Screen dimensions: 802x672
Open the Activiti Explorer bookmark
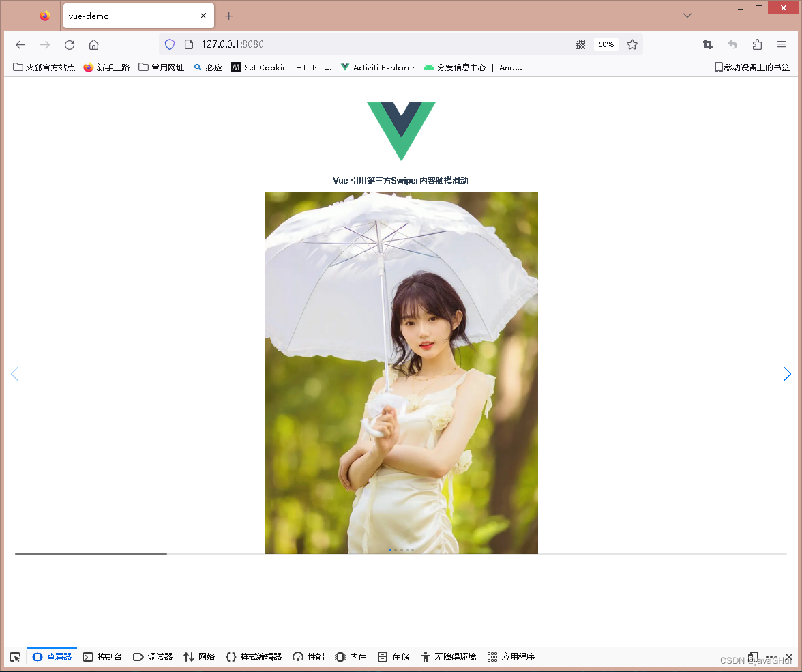[x=377, y=68]
